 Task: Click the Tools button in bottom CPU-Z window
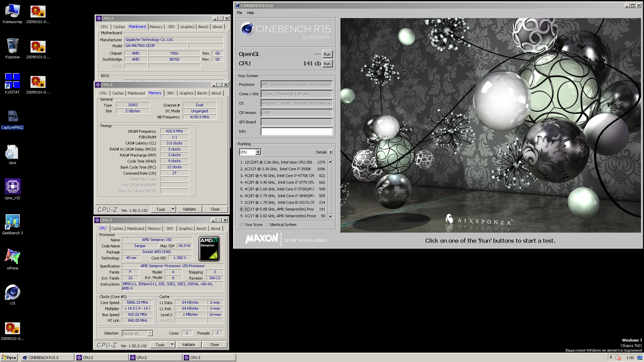pyautogui.click(x=160, y=345)
